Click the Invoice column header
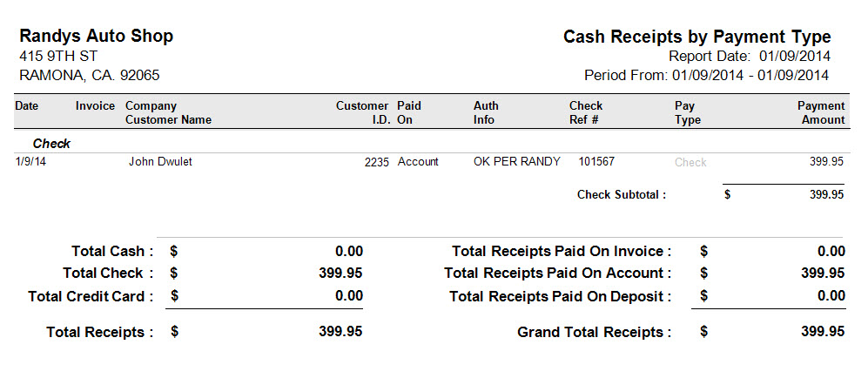The image size is (868, 385). point(95,105)
